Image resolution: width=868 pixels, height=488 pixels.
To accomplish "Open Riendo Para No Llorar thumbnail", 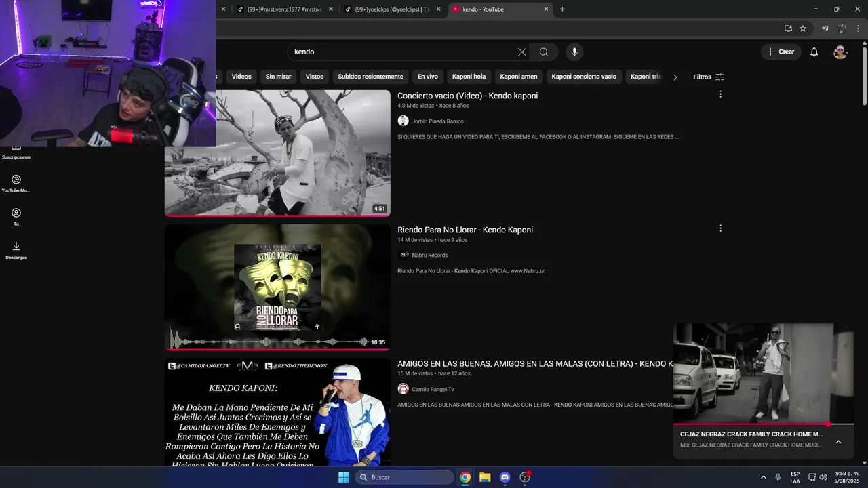I will coord(277,287).
